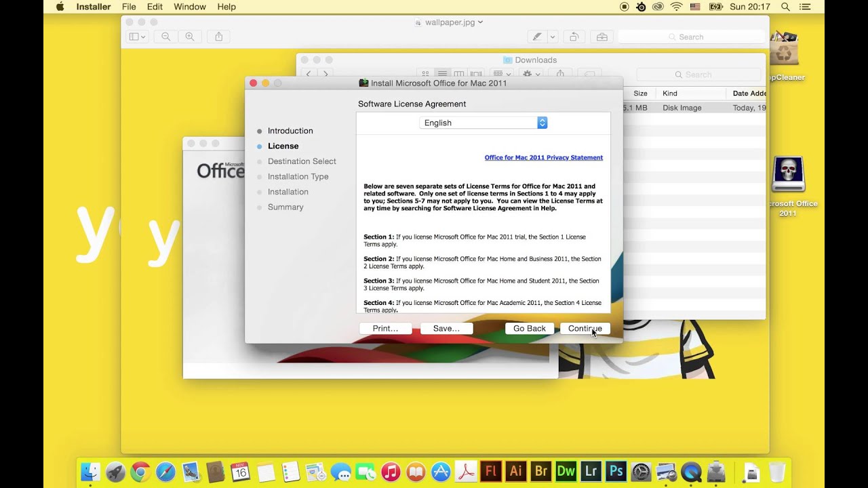Viewport: 868px width, 488px height.
Task: Open sidebar view dropdown in Preview toolbar
Action: (138, 37)
